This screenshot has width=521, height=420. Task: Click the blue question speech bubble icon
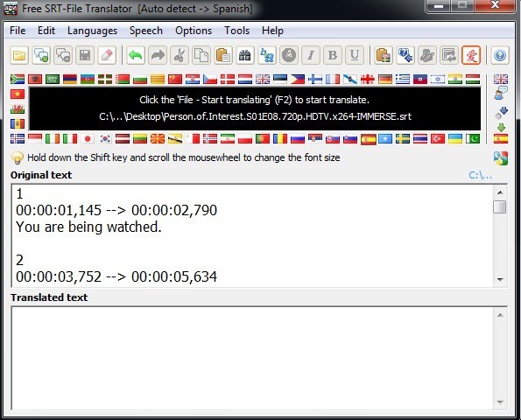pyautogui.click(x=405, y=55)
